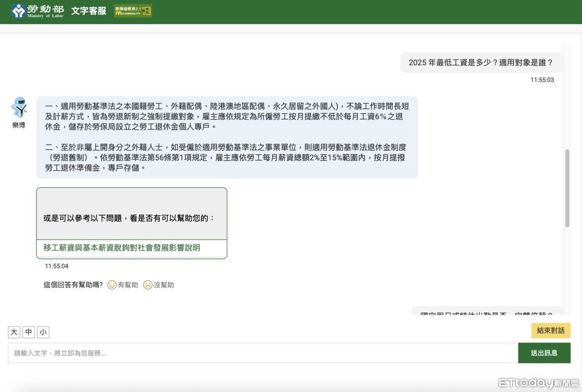
Task: Switch to the medium font size 中
Action: (29, 332)
